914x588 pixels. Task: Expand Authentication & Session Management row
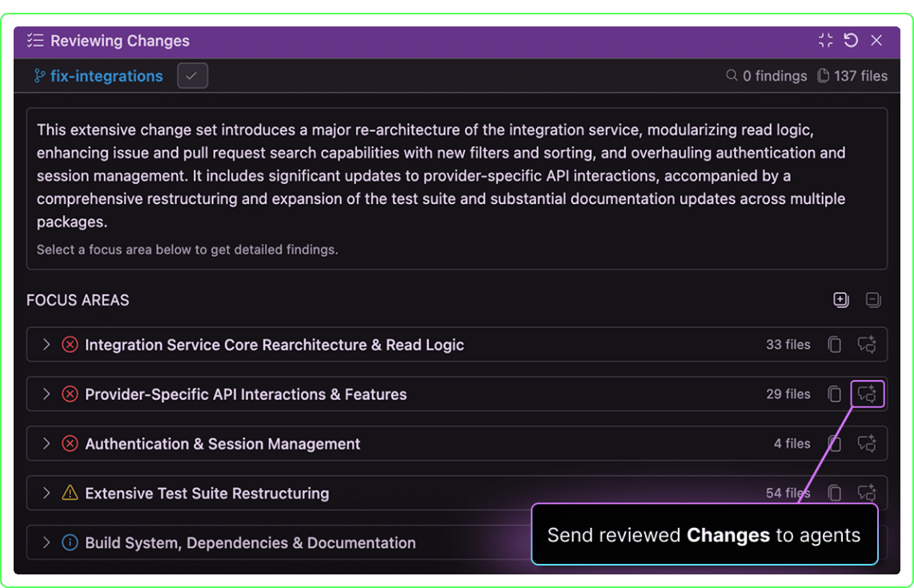(46, 443)
